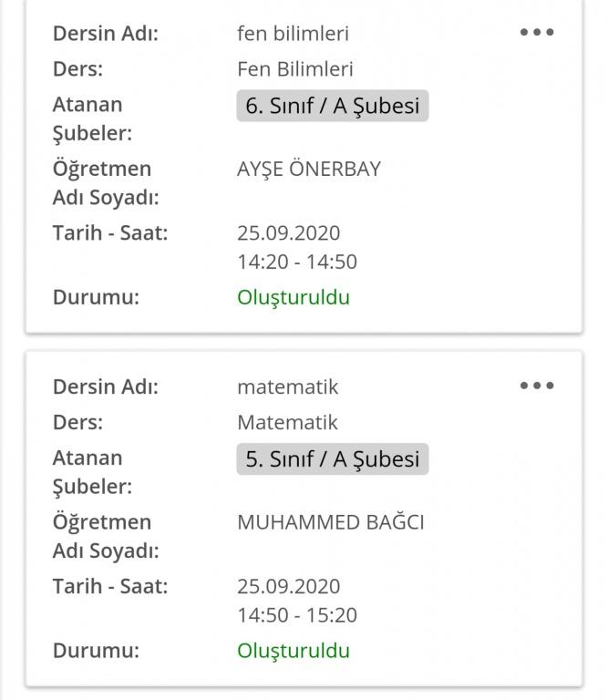Click the matematik lesson name
Screen dimensions: 608x700
pyautogui.click(x=287, y=387)
